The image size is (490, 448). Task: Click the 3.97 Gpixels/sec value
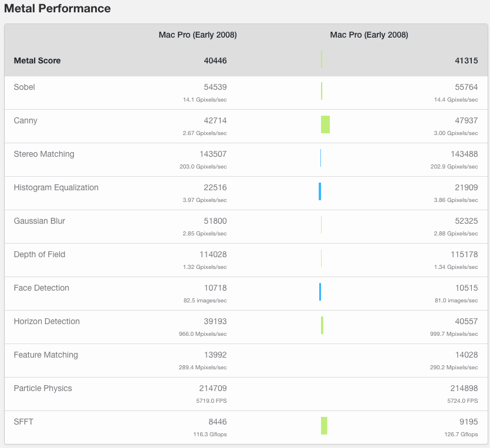tap(205, 200)
